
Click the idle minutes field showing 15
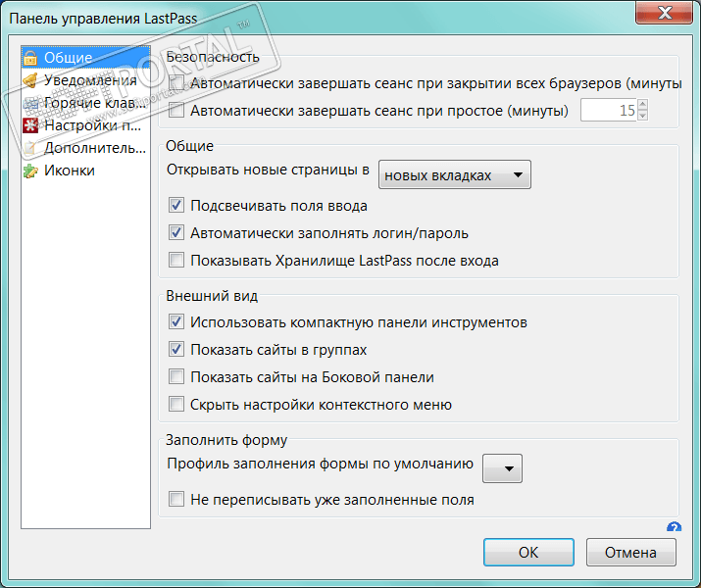pos(609,110)
